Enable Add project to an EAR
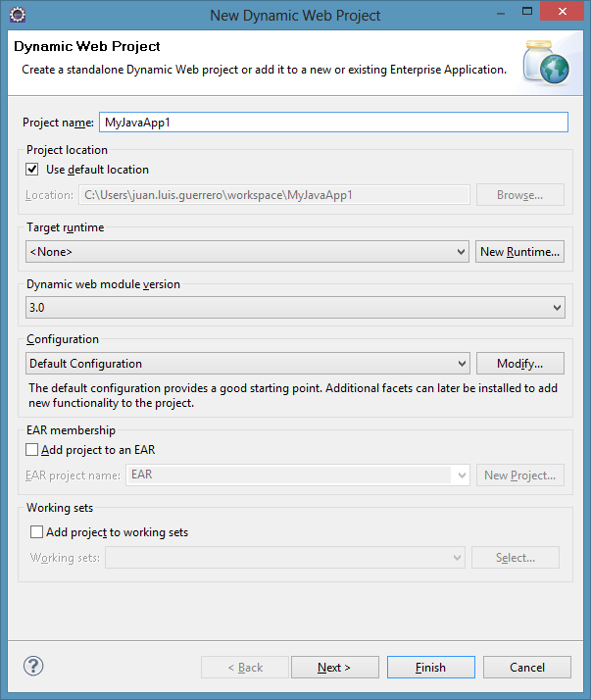Viewport: 591px width, 700px height. [x=33, y=450]
